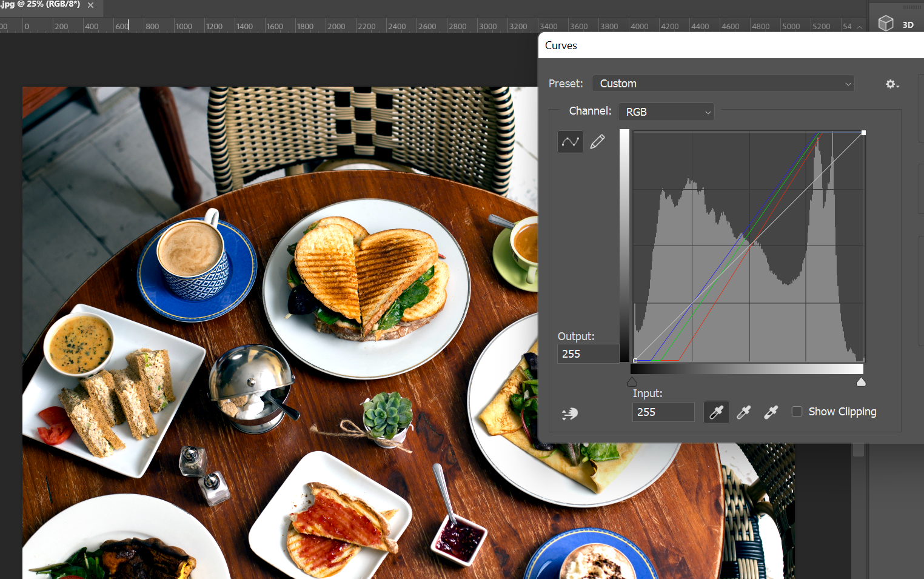
Task: Click the black point slider triangle
Action: (632, 381)
